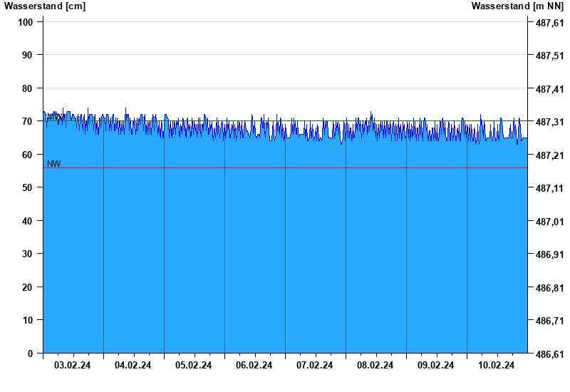Click the 486,61 value on right axis
Viewport: 570px width, 392px height.
pos(549,354)
